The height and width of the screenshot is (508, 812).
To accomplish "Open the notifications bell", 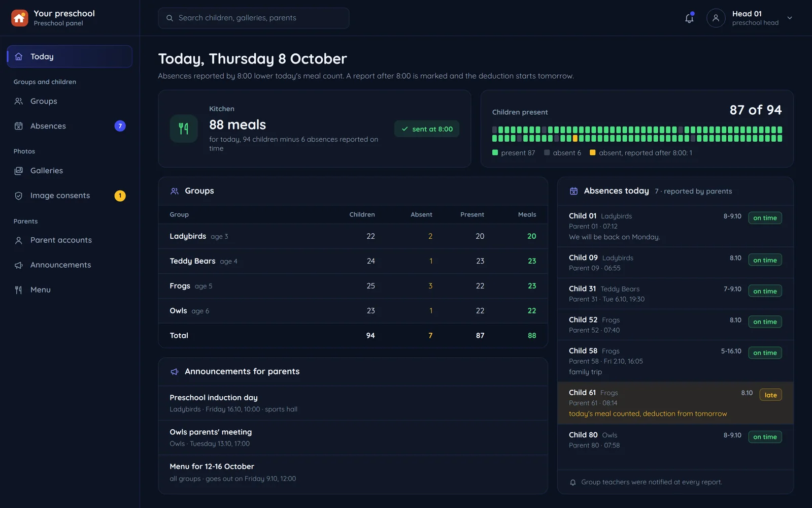I will tap(689, 18).
